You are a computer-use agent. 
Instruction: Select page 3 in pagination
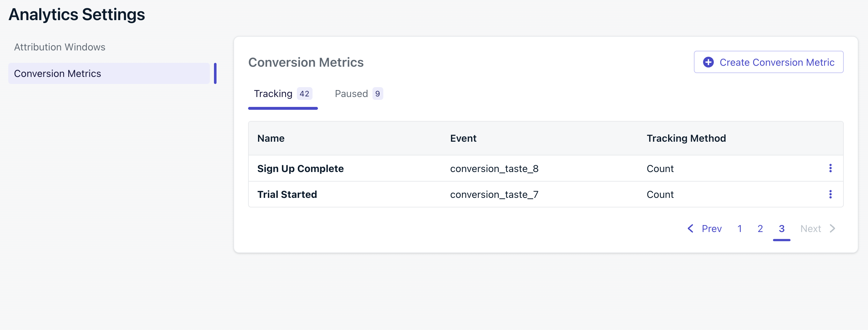[781, 229]
